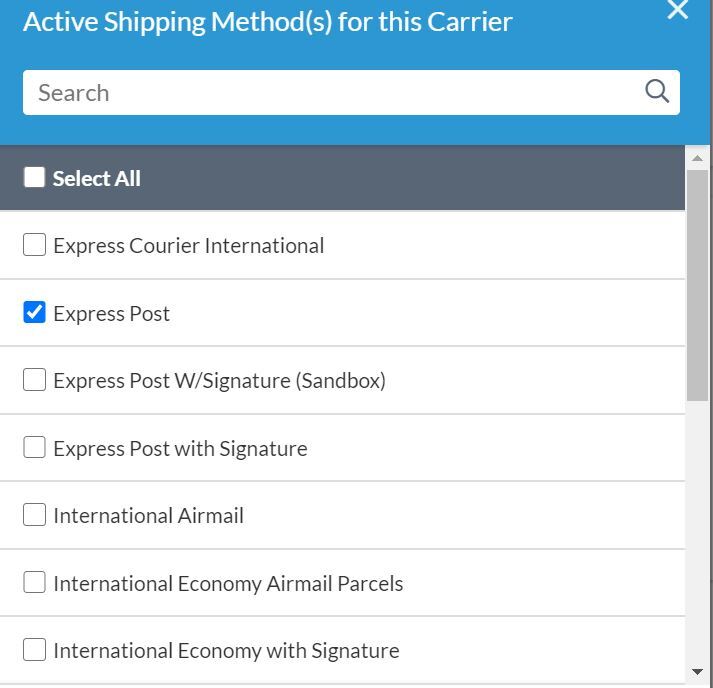Close the shipping methods dialog

[678, 10]
